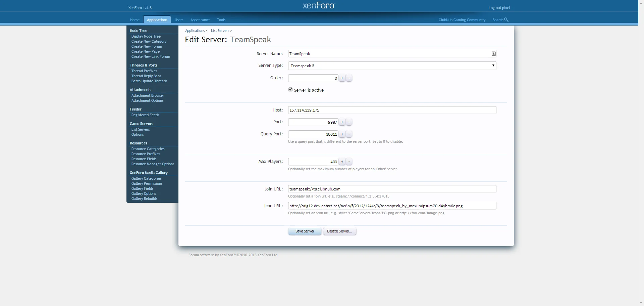
Task: Open Gallery Fields sidebar link
Action: 142,188
